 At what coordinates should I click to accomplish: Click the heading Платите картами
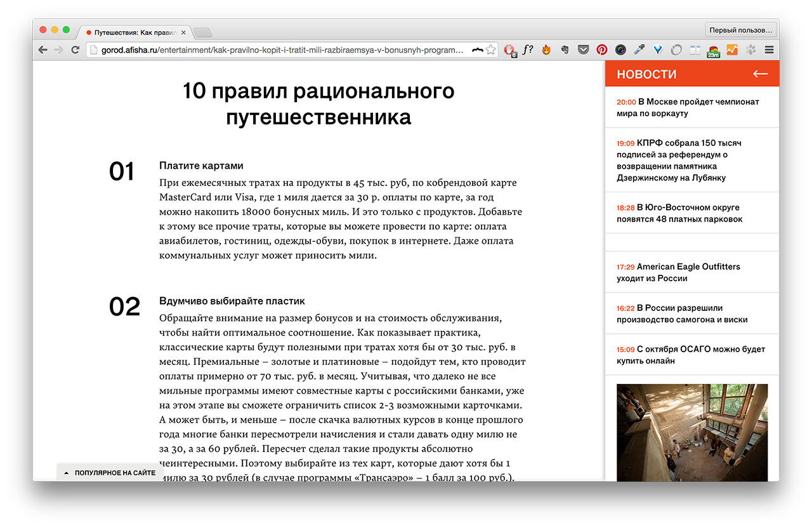point(201,166)
